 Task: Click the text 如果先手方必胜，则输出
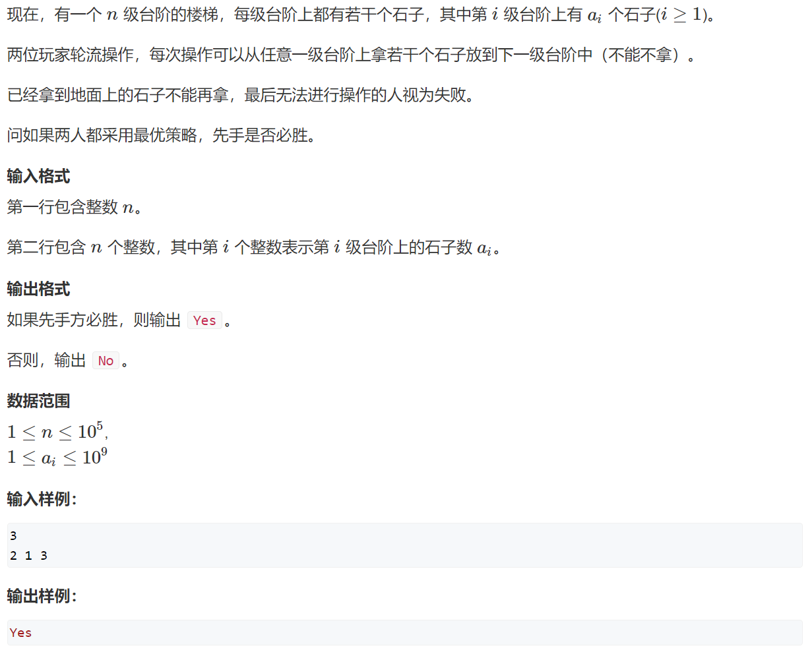click(94, 320)
